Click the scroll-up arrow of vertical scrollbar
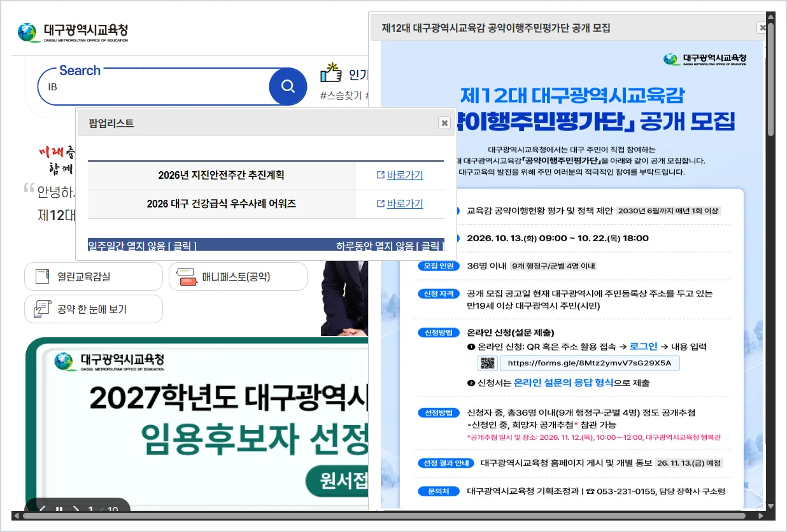Viewport: 787px width, 532px height. [770, 16]
